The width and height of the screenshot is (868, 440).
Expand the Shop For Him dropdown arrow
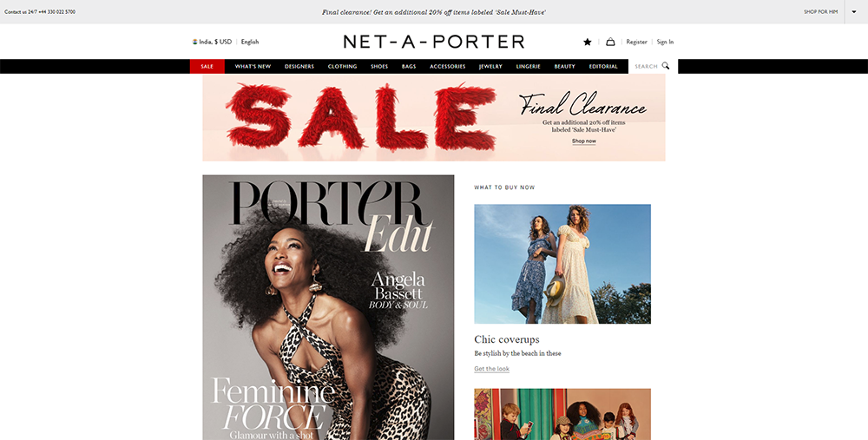pos(854,11)
